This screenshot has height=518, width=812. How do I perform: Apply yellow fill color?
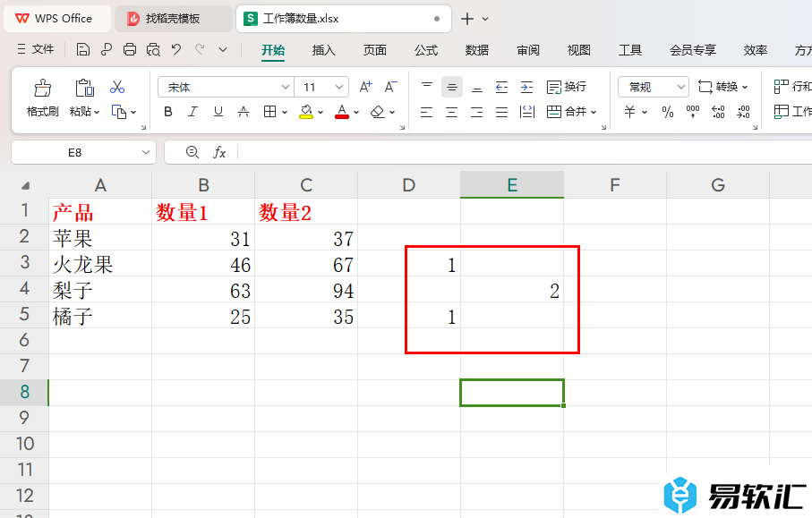pos(306,112)
